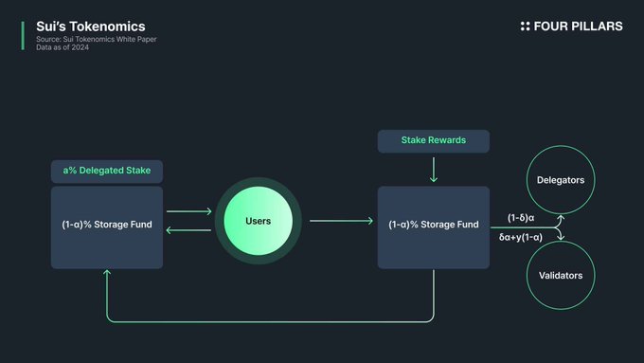Click the right arrow from left Storage Fund to Users
The height and width of the screenshot is (363, 644).
(x=188, y=211)
